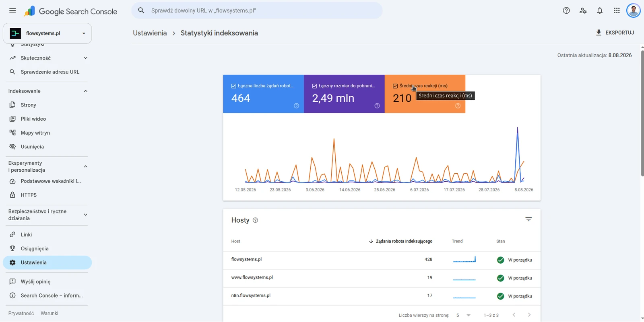Click the purple download size card
The image size is (644, 322).
click(344, 94)
